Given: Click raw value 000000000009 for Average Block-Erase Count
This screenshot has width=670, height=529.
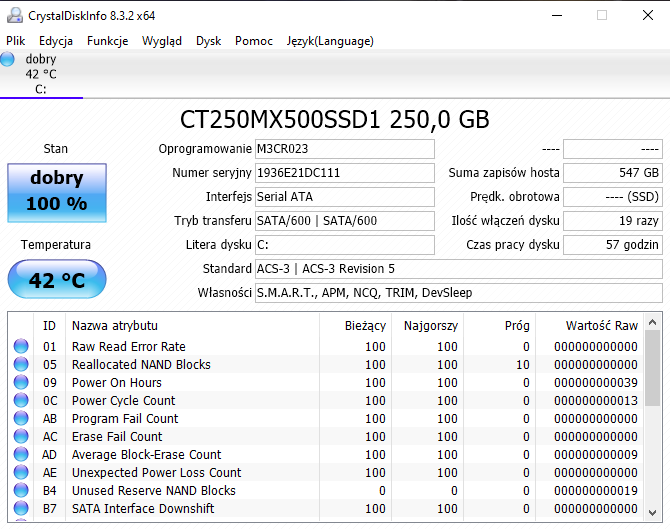Looking at the screenshot, I should point(596,454).
